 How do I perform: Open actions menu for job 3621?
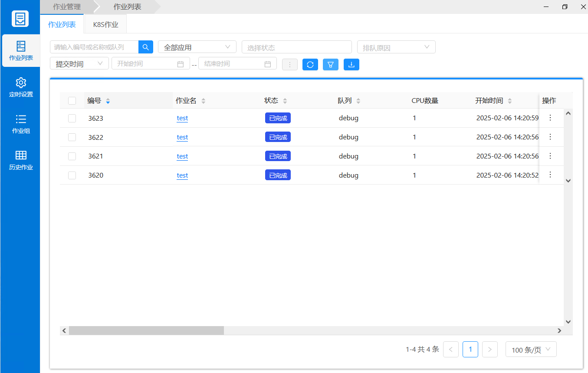pos(550,156)
